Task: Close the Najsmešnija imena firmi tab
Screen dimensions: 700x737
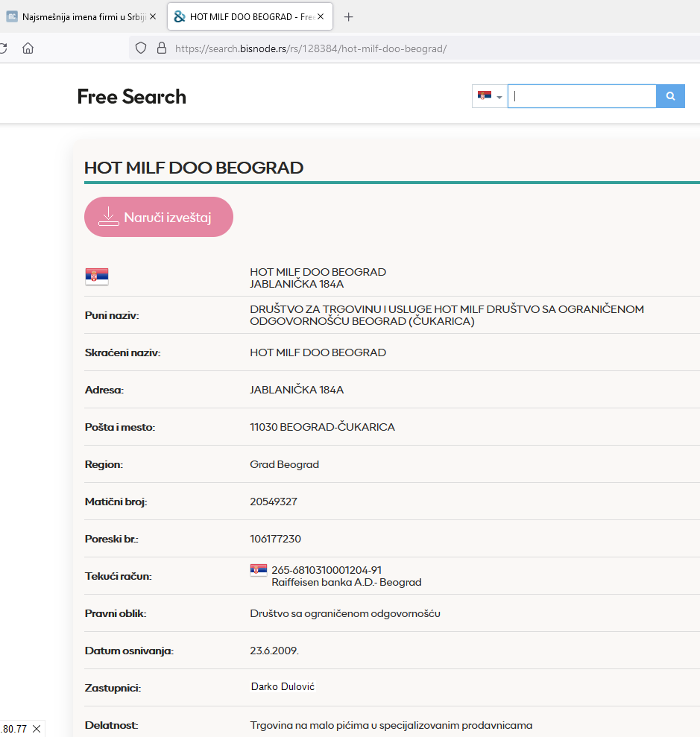Action: pos(153,16)
